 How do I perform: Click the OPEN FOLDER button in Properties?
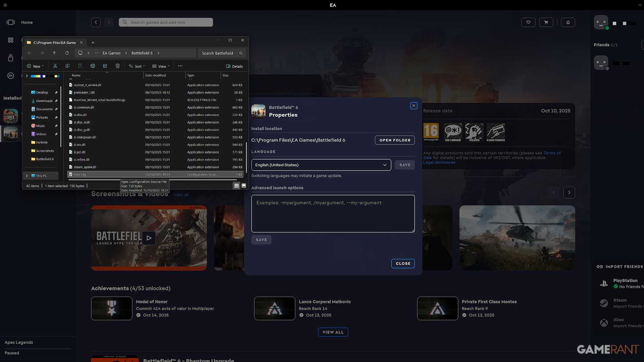[395, 140]
